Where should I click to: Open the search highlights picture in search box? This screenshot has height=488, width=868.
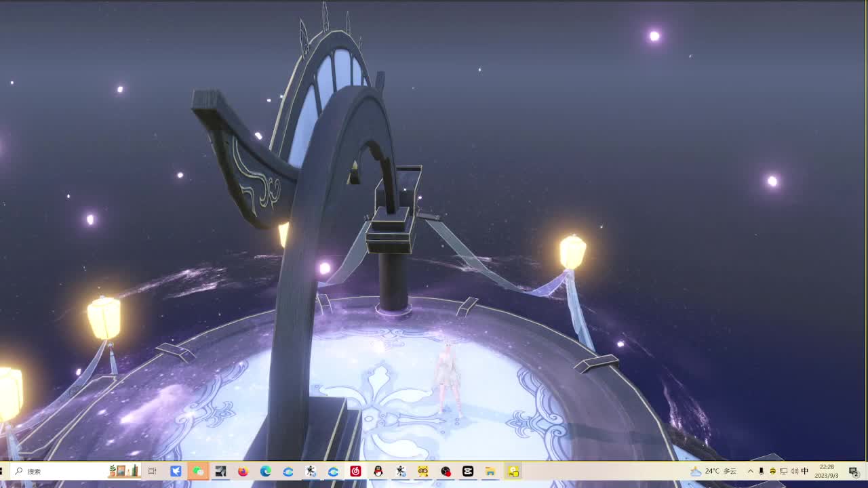[124, 471]
